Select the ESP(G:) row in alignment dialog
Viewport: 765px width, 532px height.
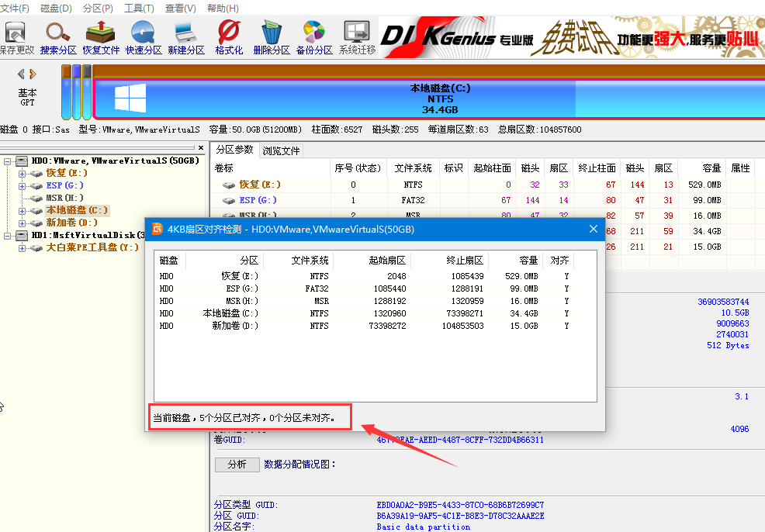point(364,288)
